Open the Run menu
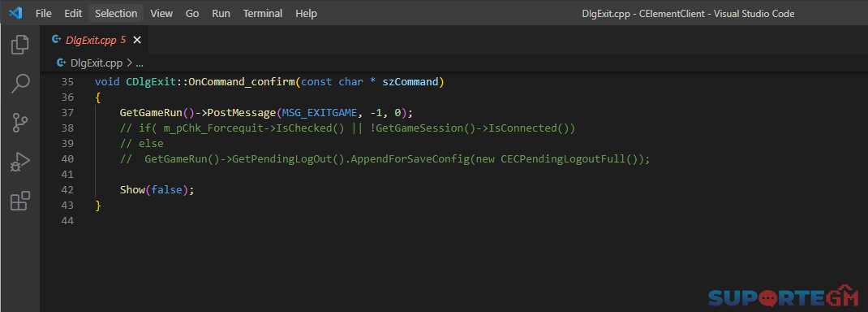 pyautogui.click(x=221, y=13)
